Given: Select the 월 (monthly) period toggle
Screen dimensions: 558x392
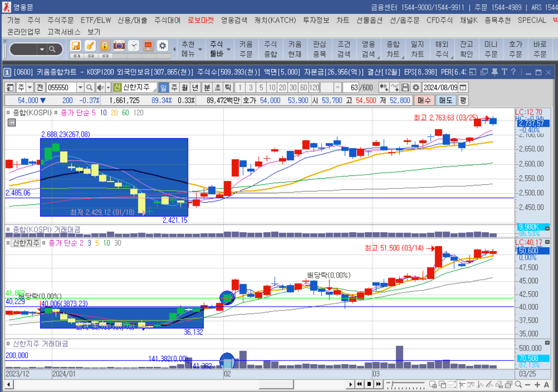Looking at the screenshot, I should tap(185, 87).
